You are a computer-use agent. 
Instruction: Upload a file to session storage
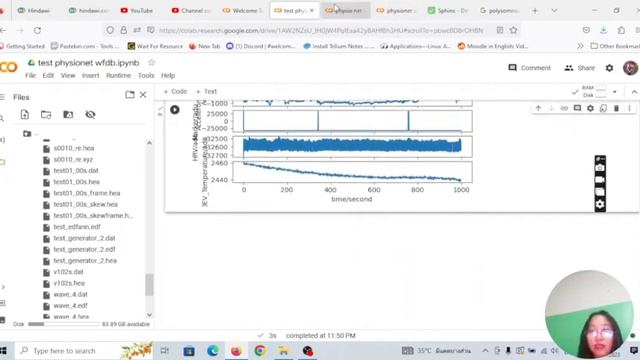point(24,115)
